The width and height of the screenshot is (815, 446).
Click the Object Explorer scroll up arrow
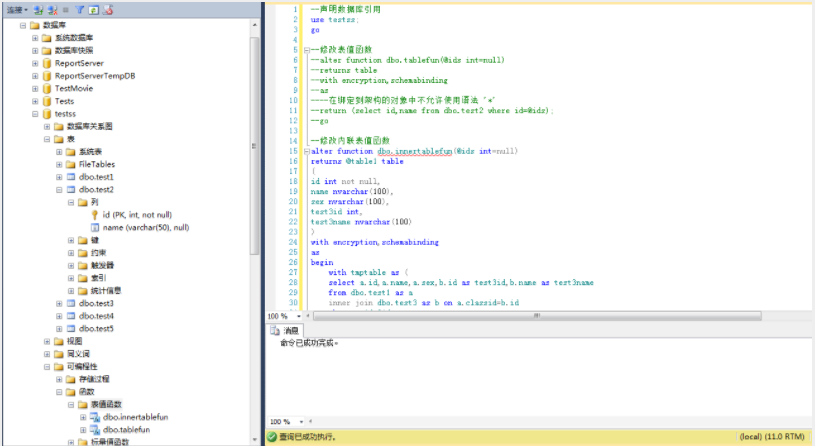coord(254,25)
